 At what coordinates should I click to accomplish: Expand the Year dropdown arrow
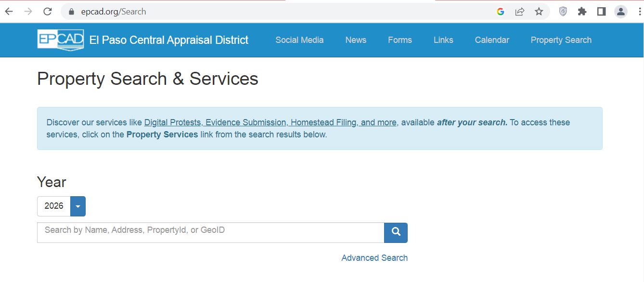click(x=78, y=206)
